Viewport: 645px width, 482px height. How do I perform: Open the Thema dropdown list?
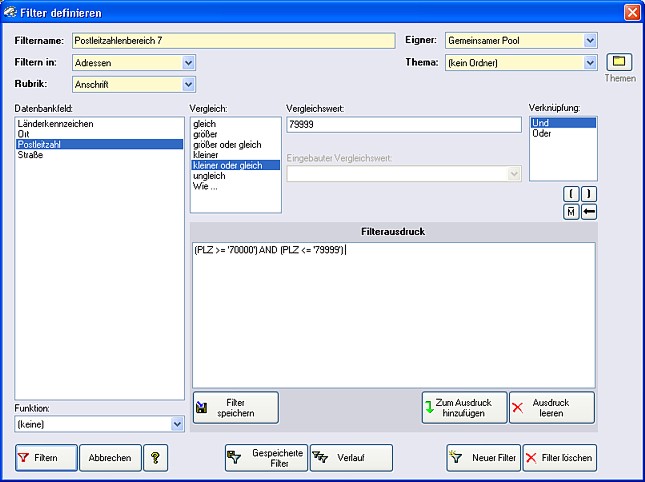(590, 62)
